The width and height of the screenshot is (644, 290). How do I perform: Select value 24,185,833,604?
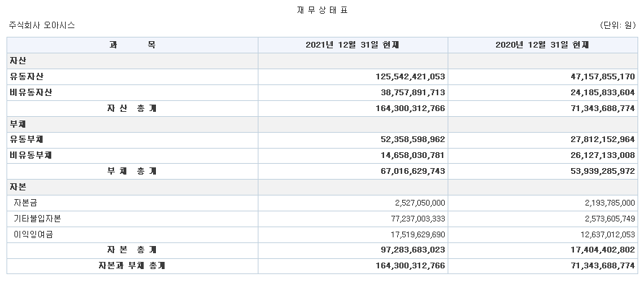point(603,93)
